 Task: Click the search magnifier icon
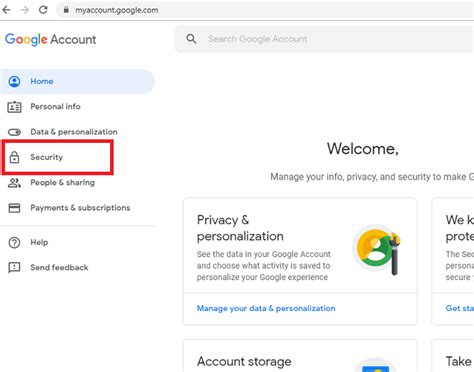pyautogui.click(x=191, y=39)
